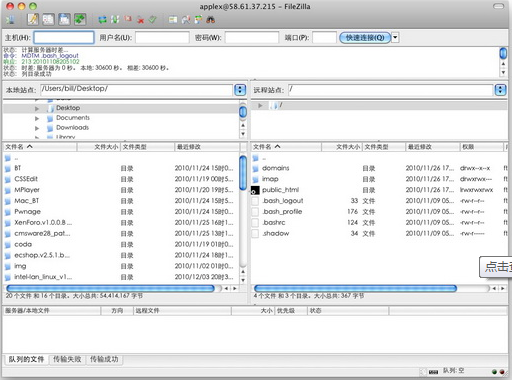
Task: Select the Pwnage folder icon
Action: coord(8,212)
